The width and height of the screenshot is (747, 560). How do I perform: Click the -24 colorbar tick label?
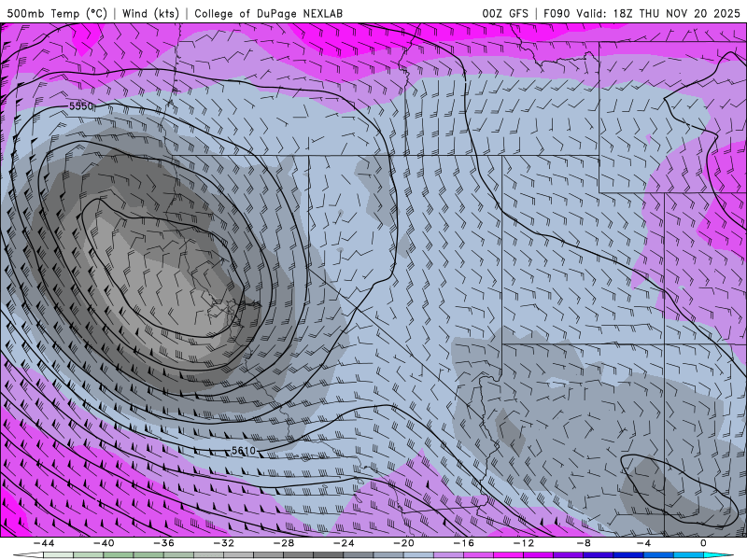point(344,543)
